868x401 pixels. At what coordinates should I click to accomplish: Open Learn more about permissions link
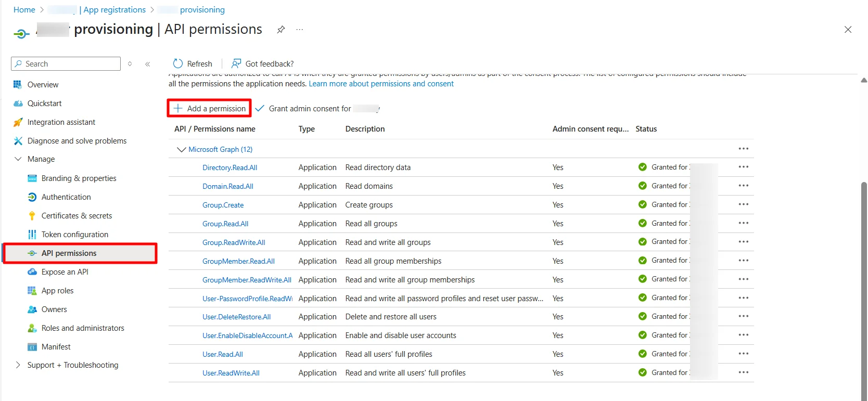click(x=381, y=84)
